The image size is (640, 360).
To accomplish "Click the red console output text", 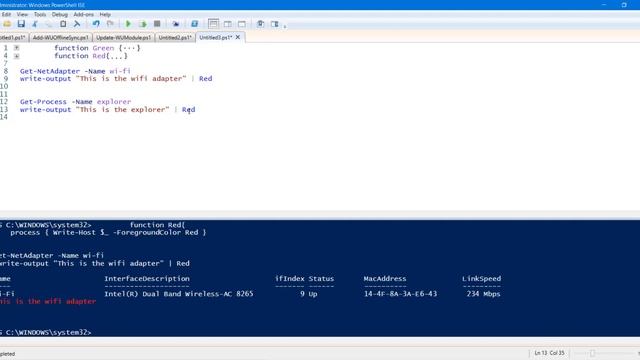I will click(48, 302).
